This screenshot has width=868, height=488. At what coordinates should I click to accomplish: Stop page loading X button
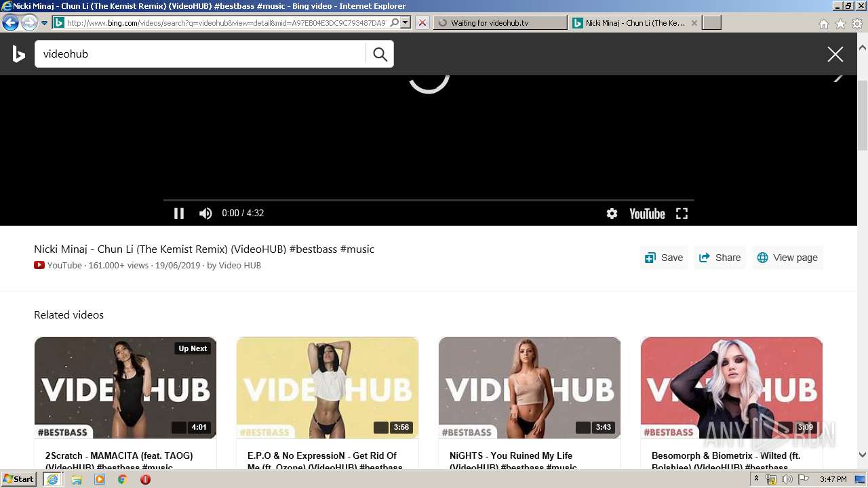pos(422,22)
